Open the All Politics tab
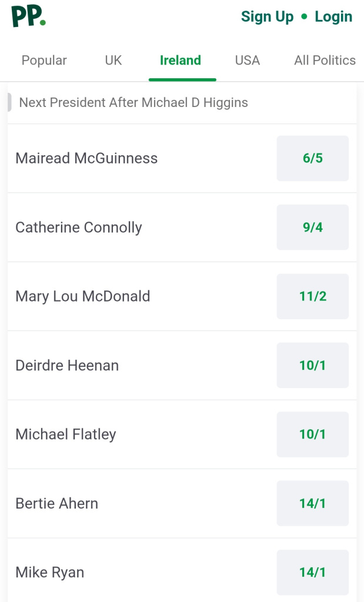Screen dimensions: 364x602 325,61
